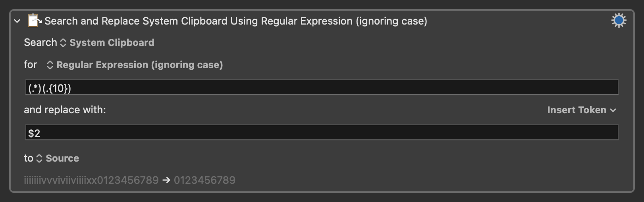Click the arrow in the result preview

pos(166,181)
